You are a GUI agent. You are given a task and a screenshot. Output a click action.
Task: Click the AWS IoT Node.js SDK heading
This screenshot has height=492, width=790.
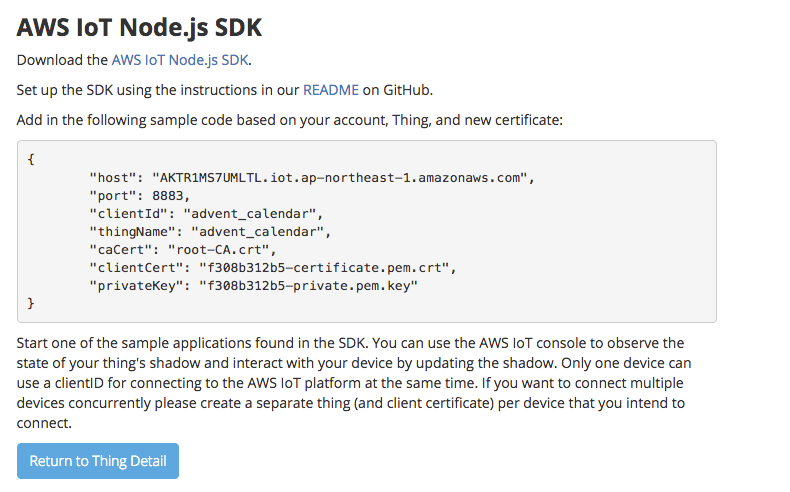click(x=140, y=27)
